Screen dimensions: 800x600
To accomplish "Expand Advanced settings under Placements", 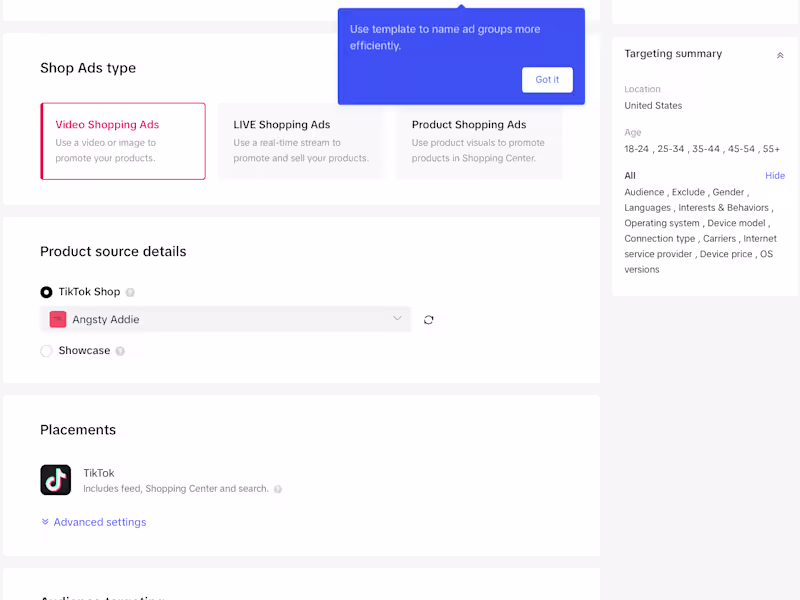I will tap(99, 522).
